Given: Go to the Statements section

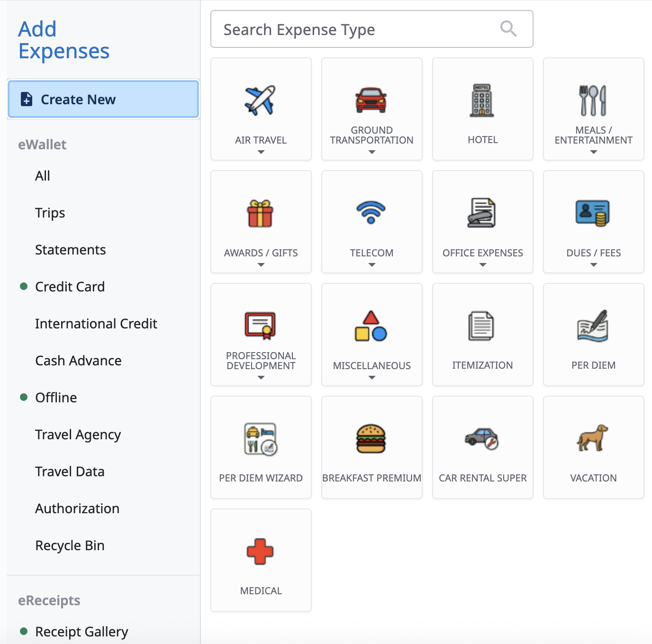Looking at the screenshot, I should click(70, 250).
